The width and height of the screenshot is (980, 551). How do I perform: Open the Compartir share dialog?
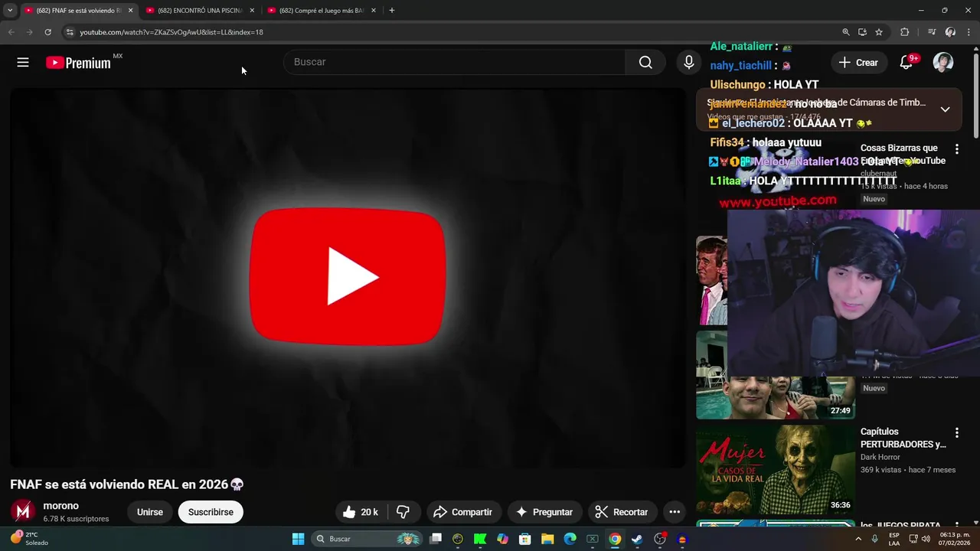462,512
